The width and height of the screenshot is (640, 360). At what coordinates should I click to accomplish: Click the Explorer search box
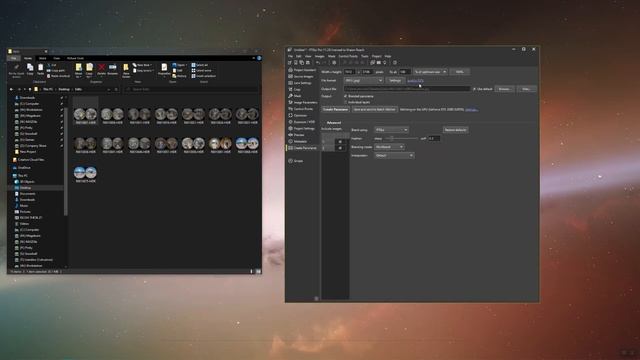pyautogui.click(x=191, y=89)
